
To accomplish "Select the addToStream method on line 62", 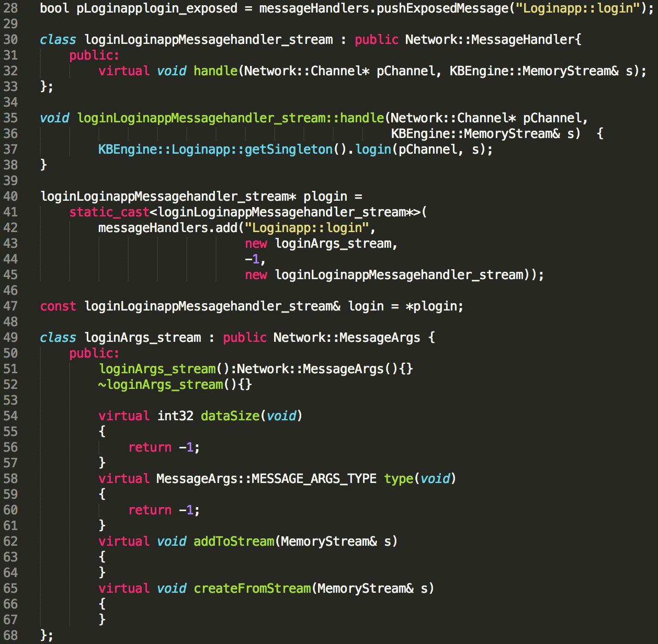I will [234, 541].
